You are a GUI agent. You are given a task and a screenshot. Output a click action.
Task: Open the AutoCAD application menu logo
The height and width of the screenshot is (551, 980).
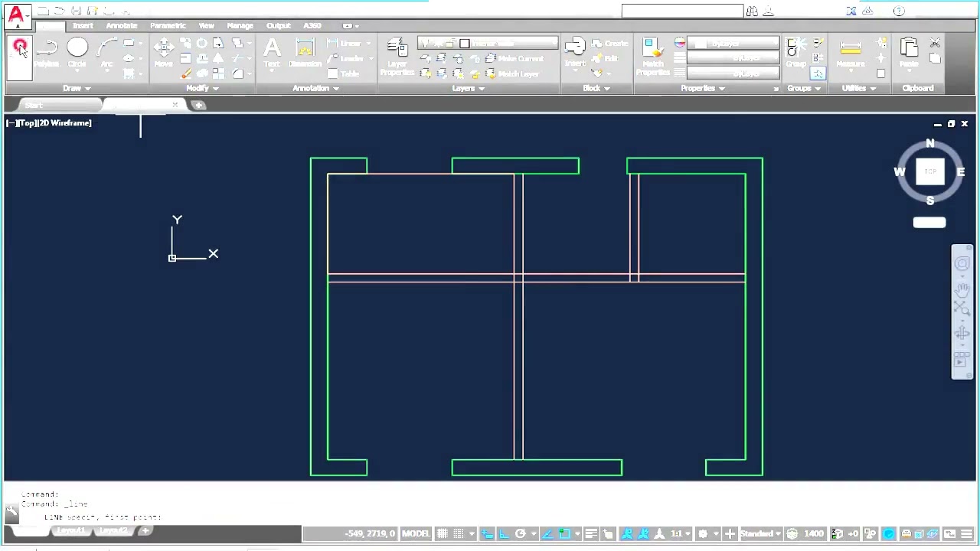click(16, 15)
